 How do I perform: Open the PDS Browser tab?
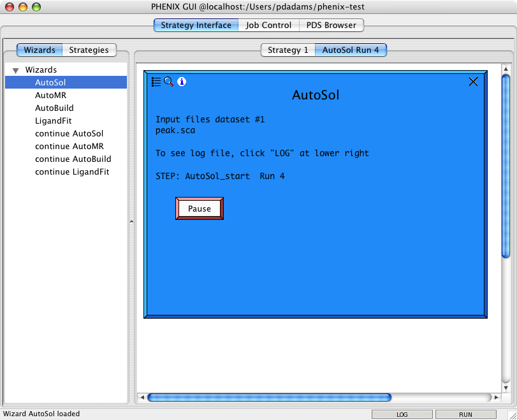pos(331,25)
